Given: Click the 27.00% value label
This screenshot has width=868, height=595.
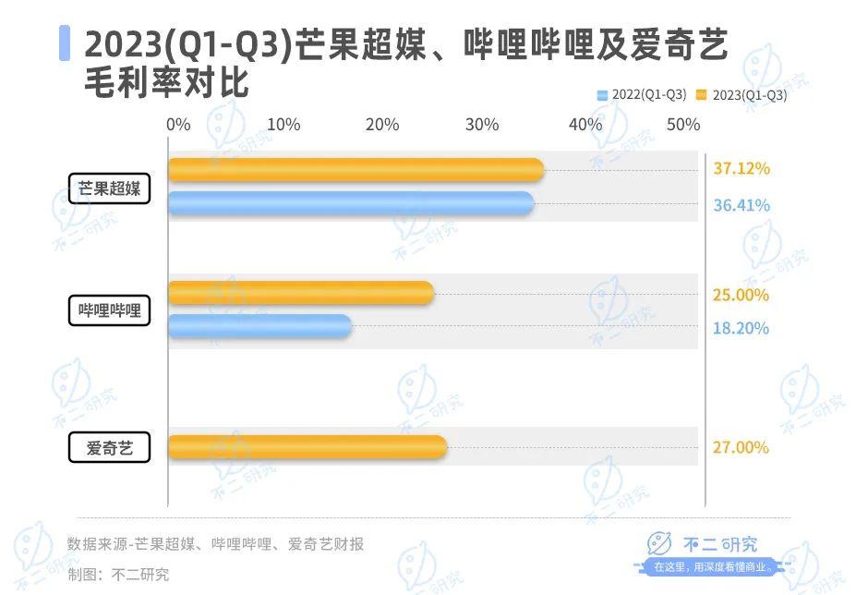Looking at the screenshot, I should 741,447.
